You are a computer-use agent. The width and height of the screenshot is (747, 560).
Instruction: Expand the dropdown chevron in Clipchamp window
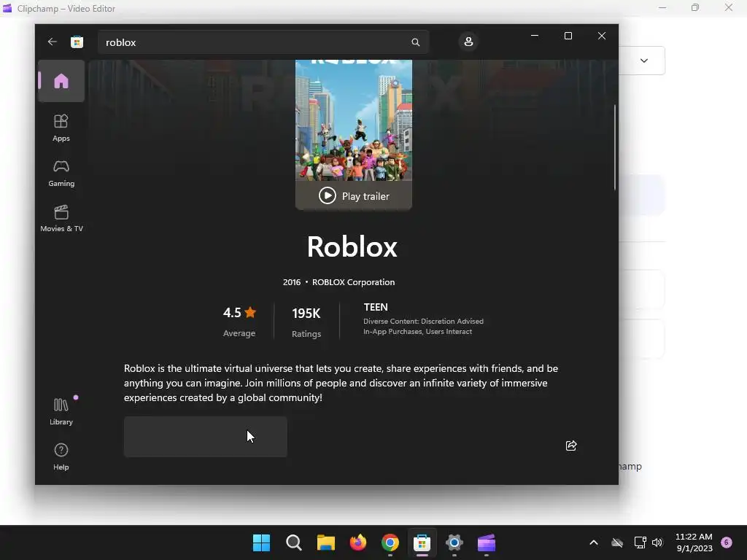coord(643,61)
